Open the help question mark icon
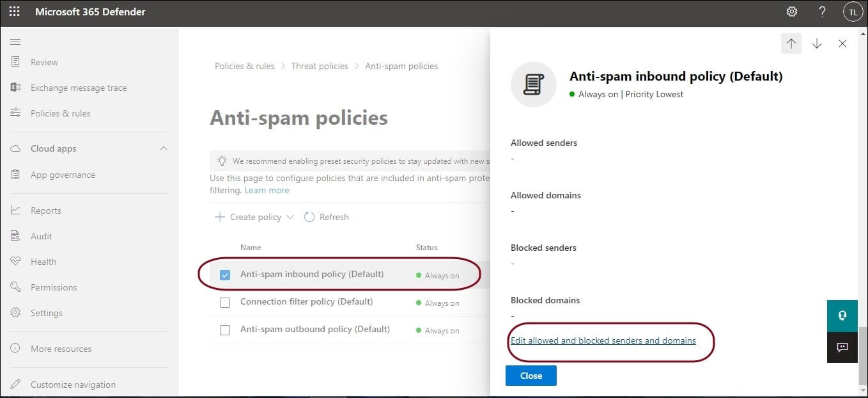 tap(823, 12)
